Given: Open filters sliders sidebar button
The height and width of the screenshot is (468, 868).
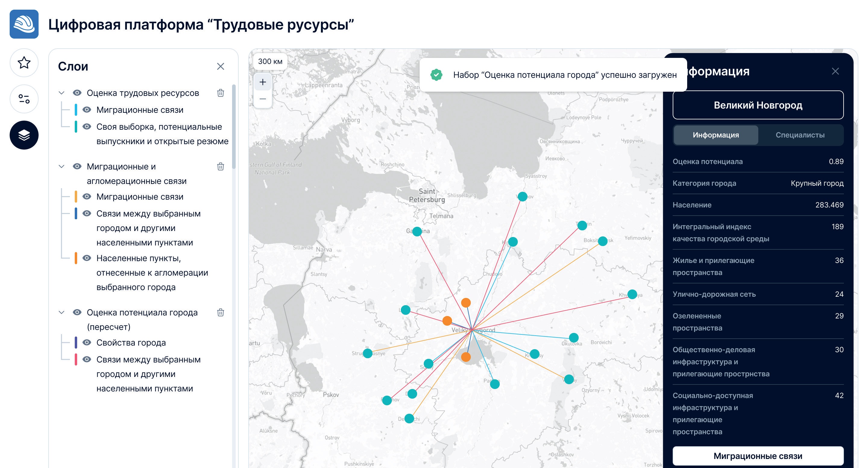Looking at the screenshot, I should 24,99.
